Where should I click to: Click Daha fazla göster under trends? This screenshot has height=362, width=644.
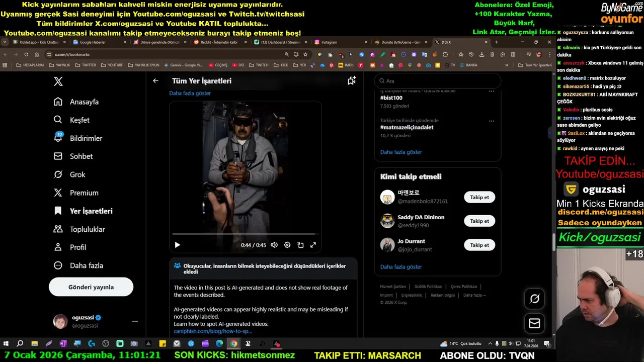click(401, 152)
